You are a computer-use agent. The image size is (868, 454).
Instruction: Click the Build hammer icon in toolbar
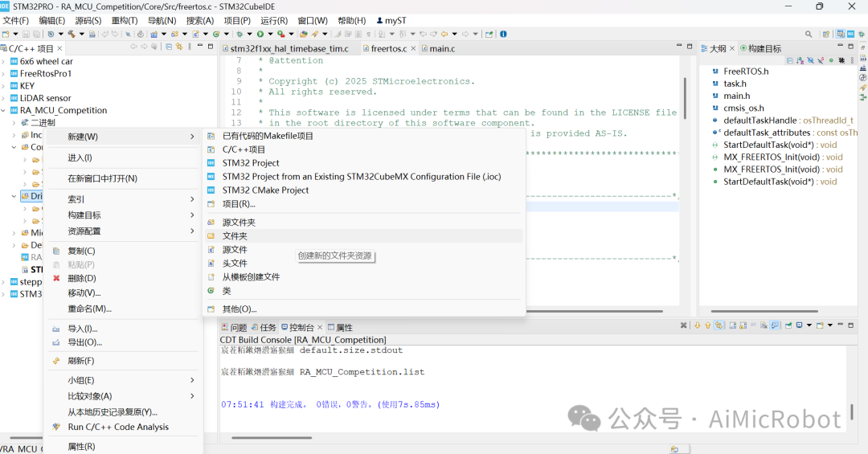(72, 34)
